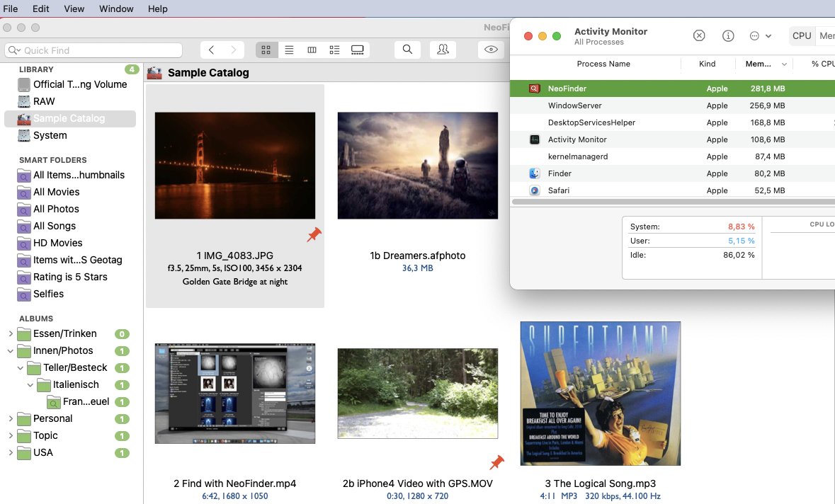Screen dimensions: 835x504
Task: Select the 1b Dreamers.afphoto thumbnail
Action: point(418,166)
